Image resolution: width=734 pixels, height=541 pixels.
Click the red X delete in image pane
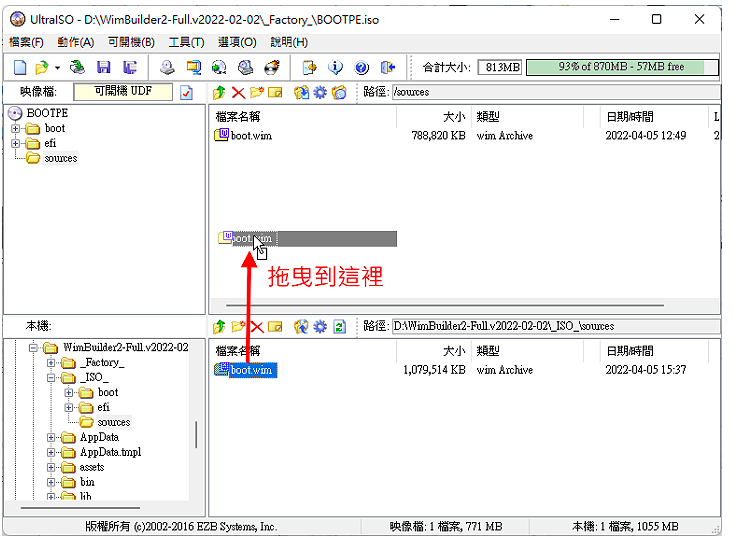238,92
